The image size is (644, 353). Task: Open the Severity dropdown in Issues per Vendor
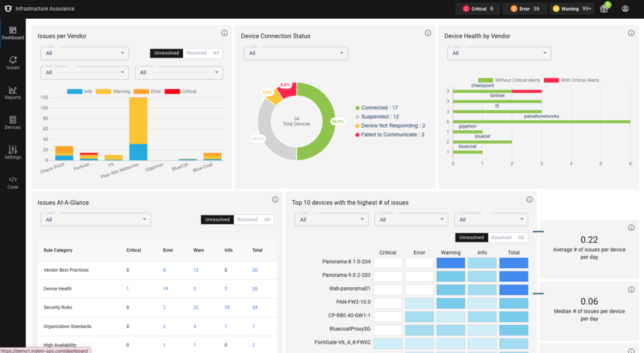(x=179, y=72)
